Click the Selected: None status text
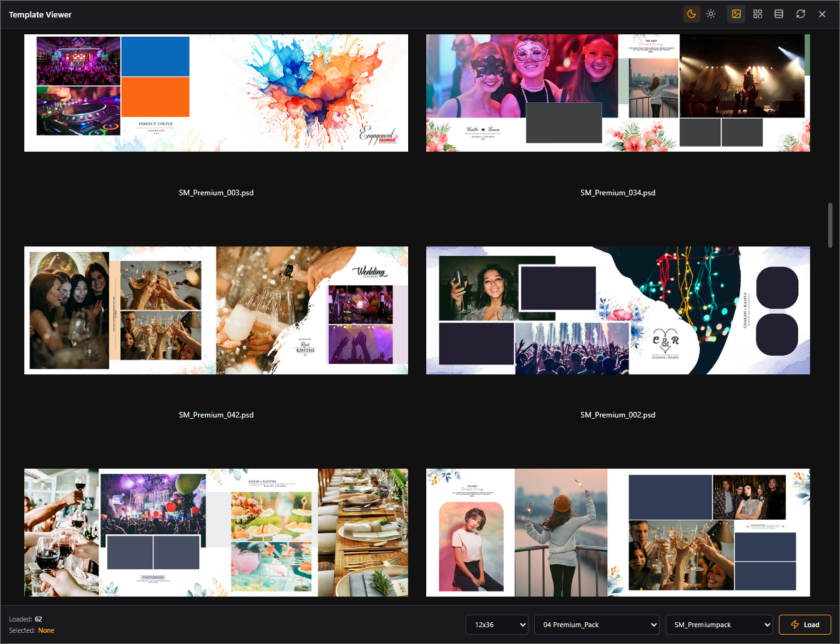This screenshot has height=644, width=840. click(x=32, y=630)
